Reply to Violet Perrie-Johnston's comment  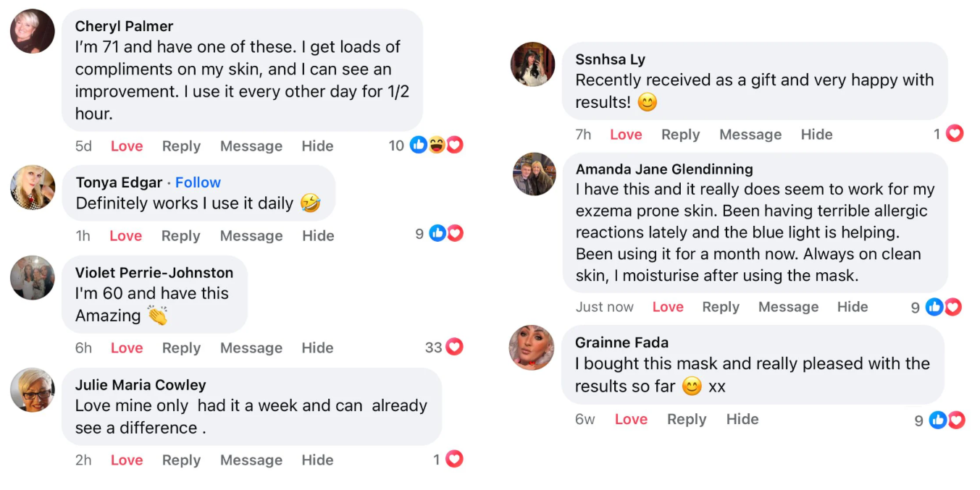(181, 348)
